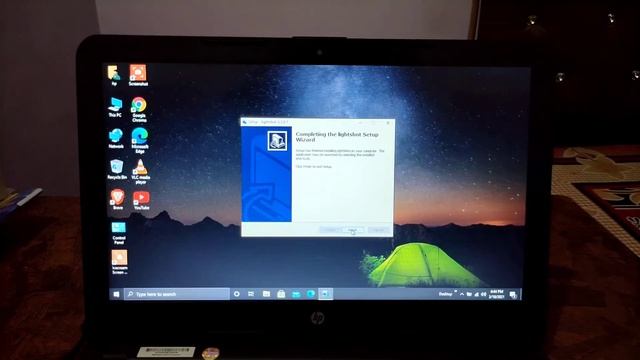Viewport: 640px width, 360px height.
Task: Open the Action Center notifications icon
Action: (x=513, y=295)
